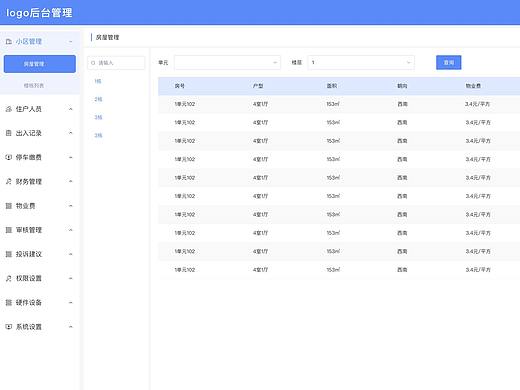Expand the 权限设置 chevron
The height and width of the screenshot is (390, 520).
(71, 278)
